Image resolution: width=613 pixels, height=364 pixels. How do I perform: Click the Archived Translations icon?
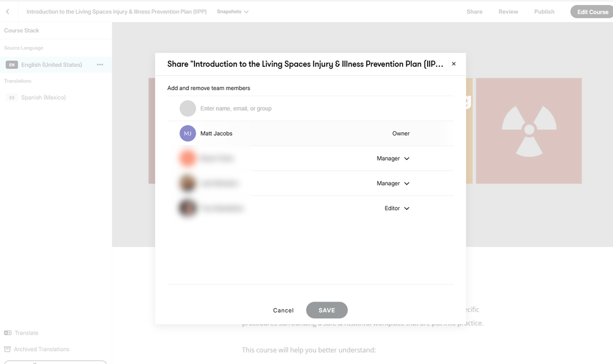[x=8, y=349]
